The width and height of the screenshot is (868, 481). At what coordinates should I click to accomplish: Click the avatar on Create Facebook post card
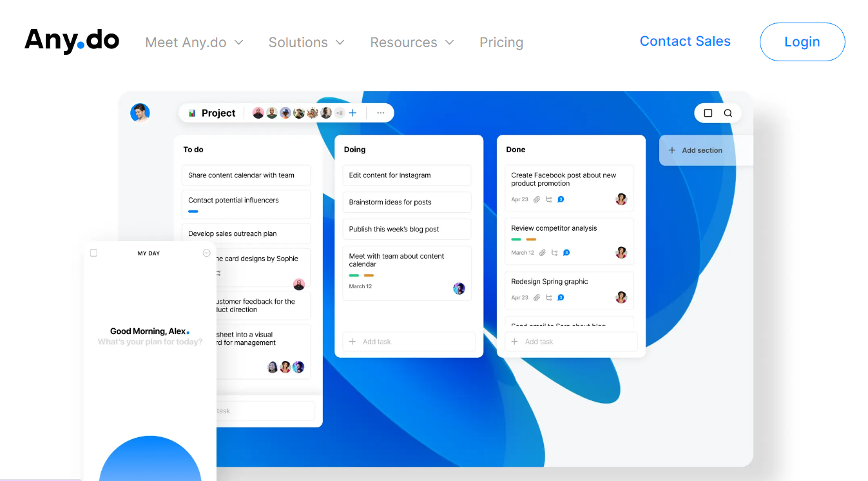[621, 199]
